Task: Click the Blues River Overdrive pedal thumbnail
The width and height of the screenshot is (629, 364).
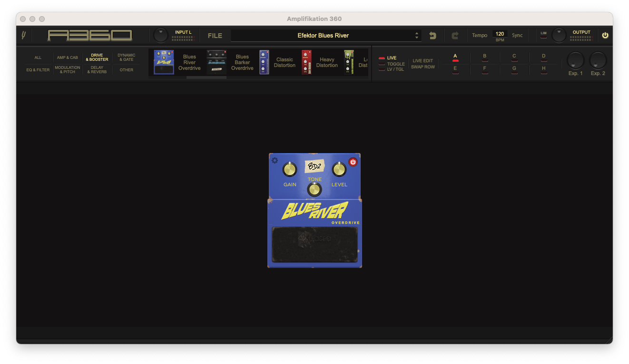Action: (x=164, y=62)
